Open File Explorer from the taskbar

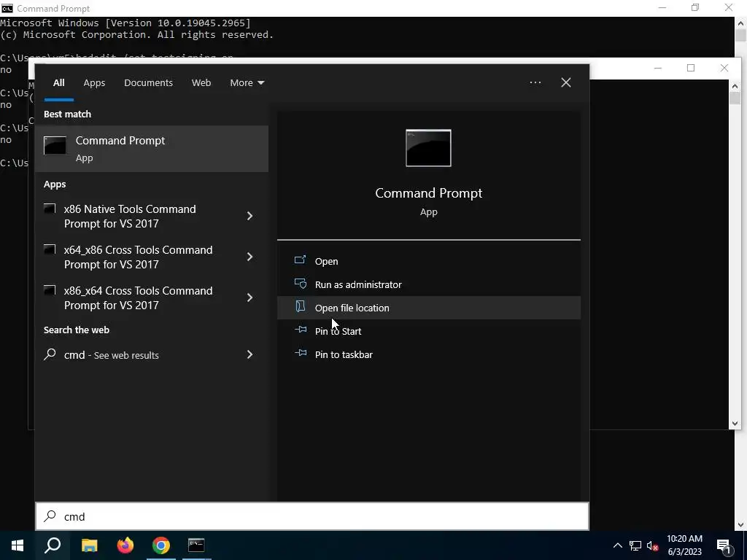(x=89, y=545)
